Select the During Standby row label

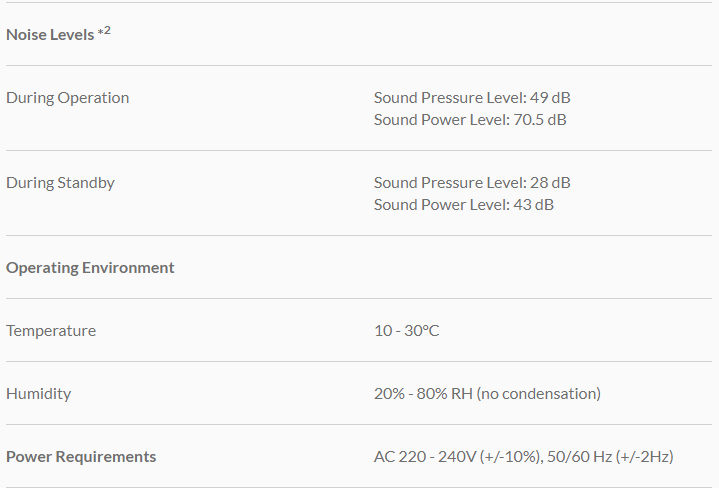pyautogui.click(x=60, y=183)
